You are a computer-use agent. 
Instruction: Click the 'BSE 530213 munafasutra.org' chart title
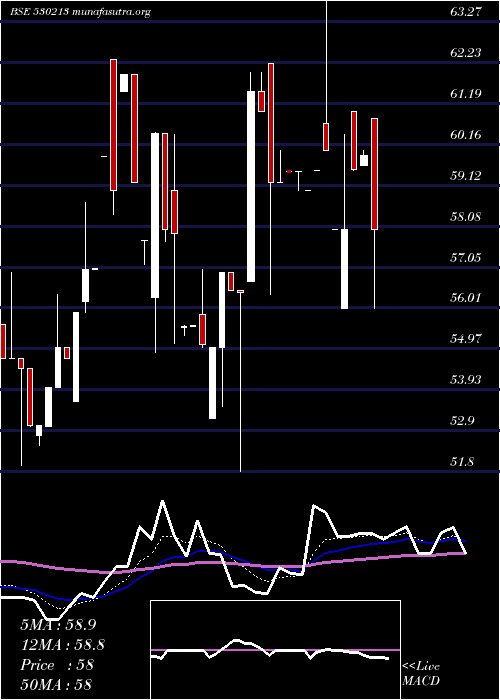coord(80,12)
